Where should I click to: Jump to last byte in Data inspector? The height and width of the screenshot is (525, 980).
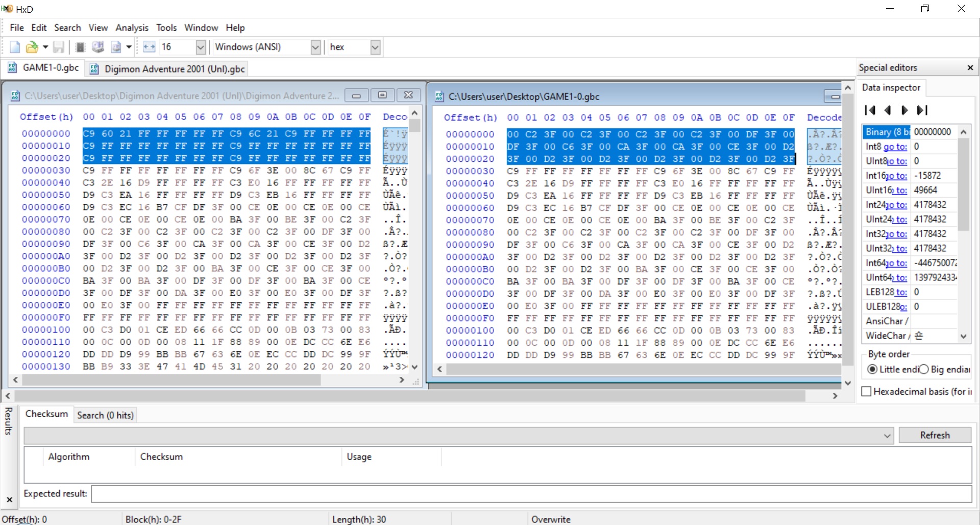coord(922,110)
